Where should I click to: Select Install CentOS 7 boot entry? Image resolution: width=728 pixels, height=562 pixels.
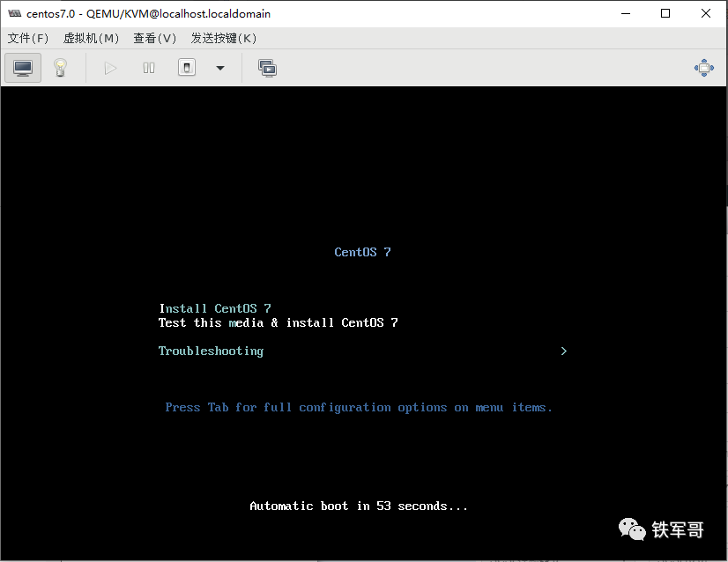[215, 308]
